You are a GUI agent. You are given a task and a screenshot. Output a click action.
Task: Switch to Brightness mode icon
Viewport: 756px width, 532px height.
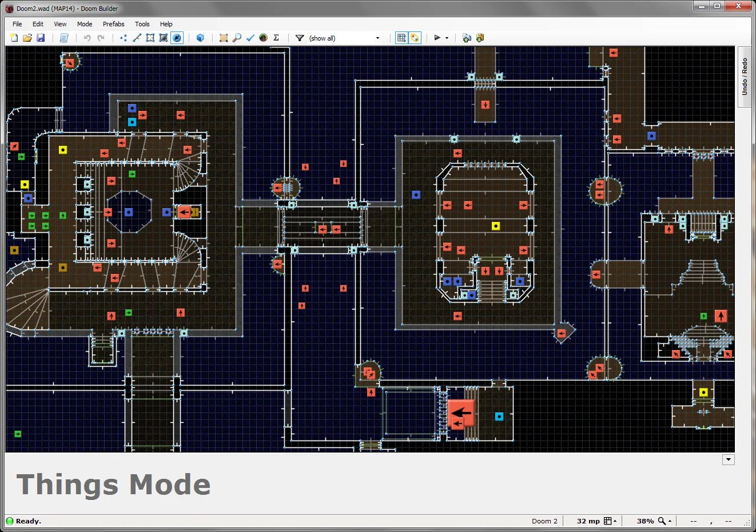(163, 38)
